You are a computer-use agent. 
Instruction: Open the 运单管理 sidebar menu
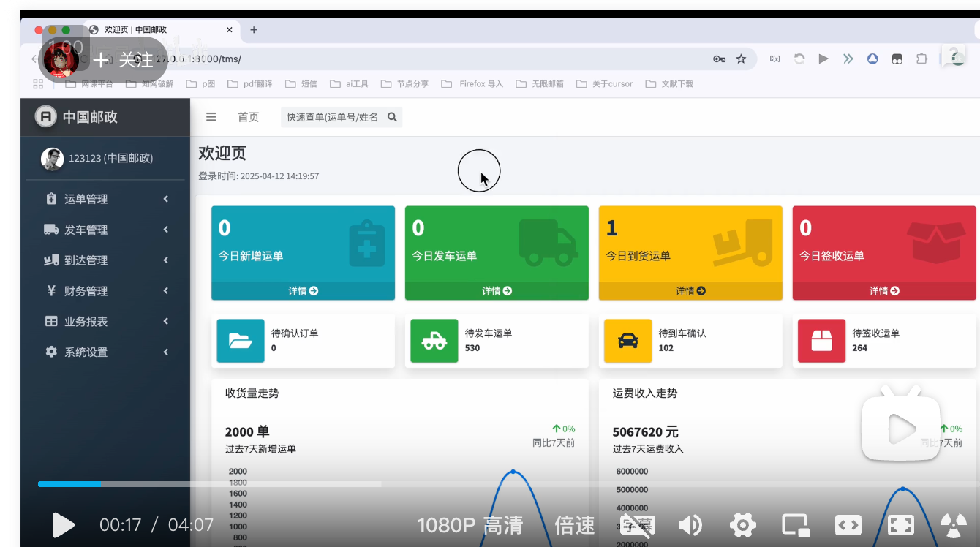pos(105,199)
